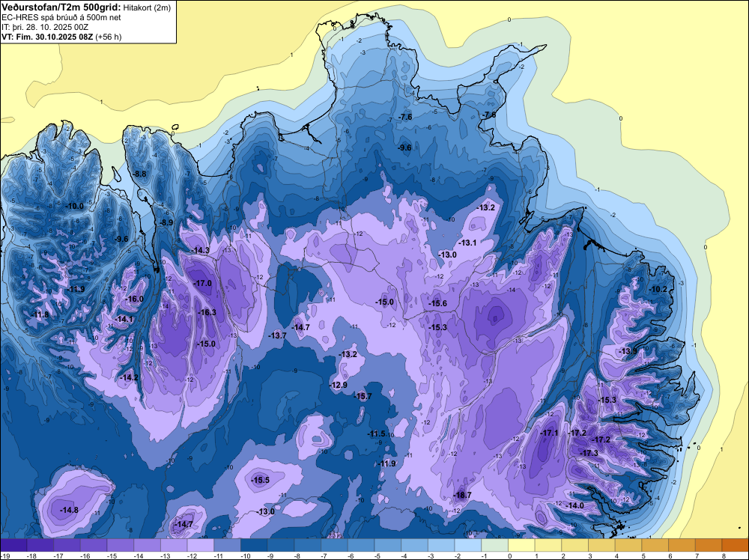The height and width of the screenshot is (560, 749).
Task: Click the darkest purple legend swatch left of -18
Action: [13, 545]
